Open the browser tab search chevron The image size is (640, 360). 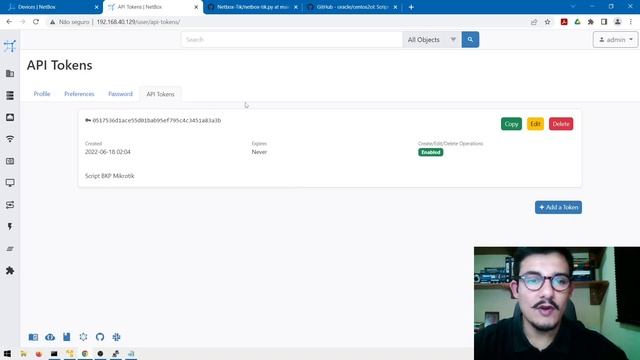click(x=573, y=7)
